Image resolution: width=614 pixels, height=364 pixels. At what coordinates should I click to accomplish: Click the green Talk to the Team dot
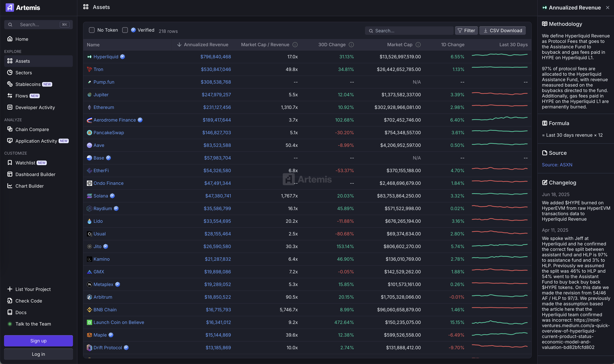(x=10, y=324)
